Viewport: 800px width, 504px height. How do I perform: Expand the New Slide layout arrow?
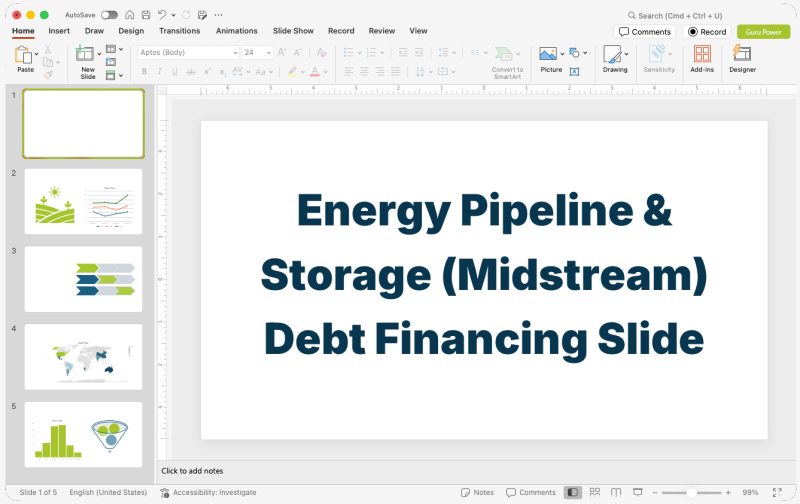99,54
